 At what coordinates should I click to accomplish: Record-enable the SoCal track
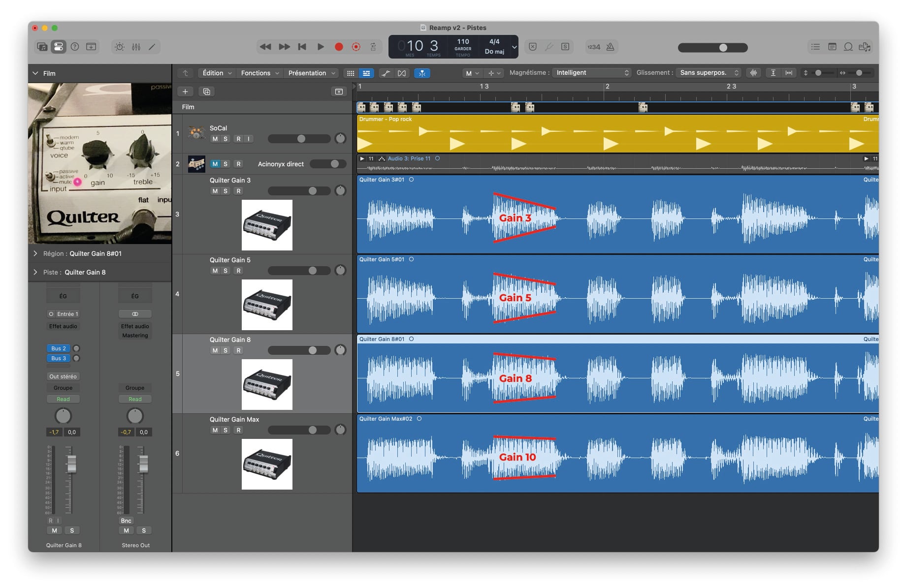pos(238,139)
